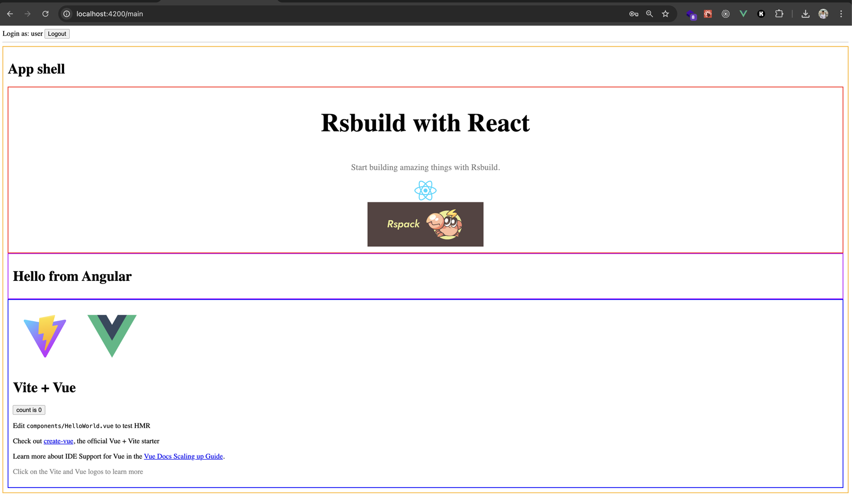
Task: Open Chrome's three-dot menu
Action: [842, 13]
